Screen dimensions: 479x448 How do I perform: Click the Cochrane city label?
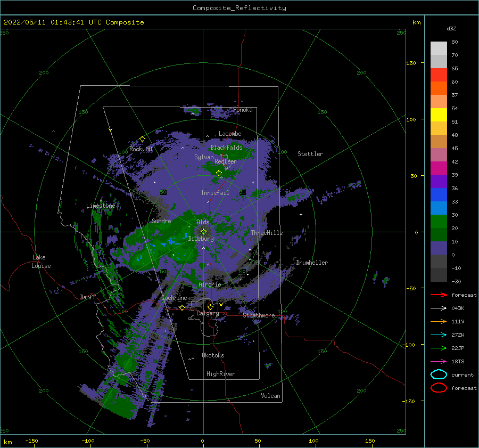tap(174, 298)
